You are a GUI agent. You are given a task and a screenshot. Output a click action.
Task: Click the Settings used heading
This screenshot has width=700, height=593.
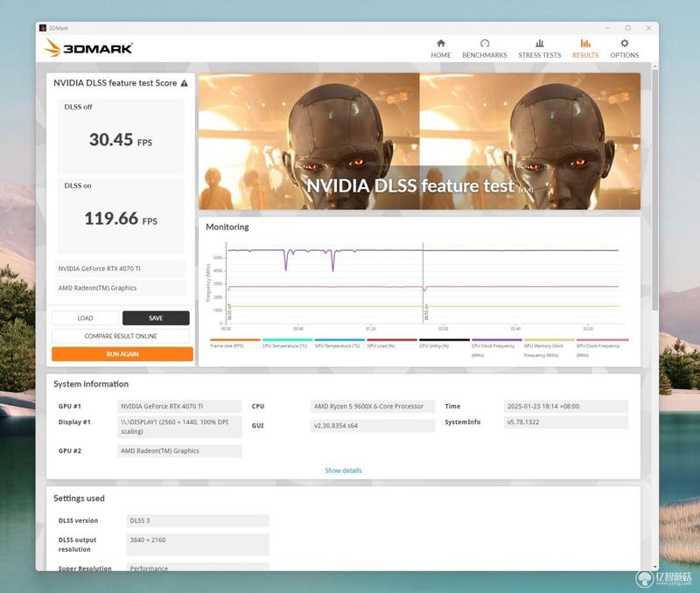point(79,498)
